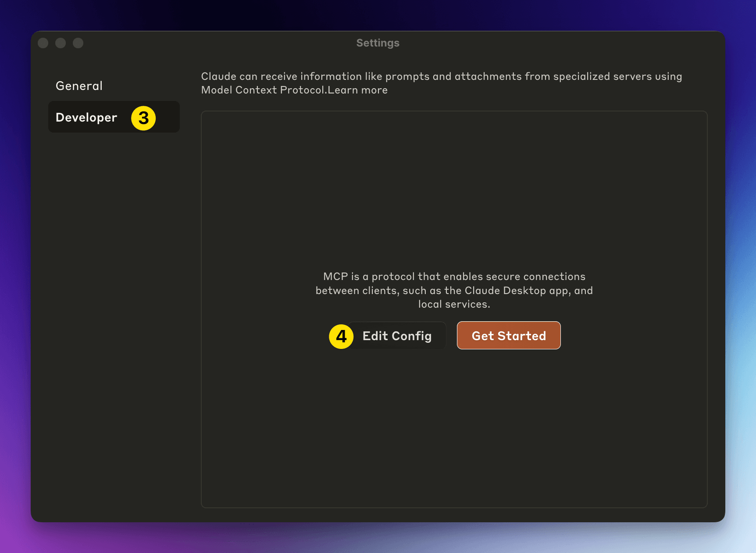Click the Settings window title text
The image size is (756, 553).
tap(378, 43)
